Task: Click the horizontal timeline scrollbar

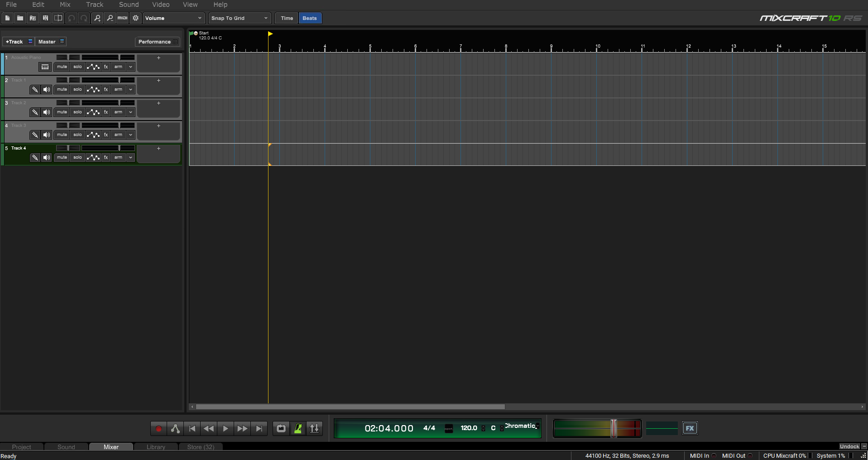Action: (350, 407)
